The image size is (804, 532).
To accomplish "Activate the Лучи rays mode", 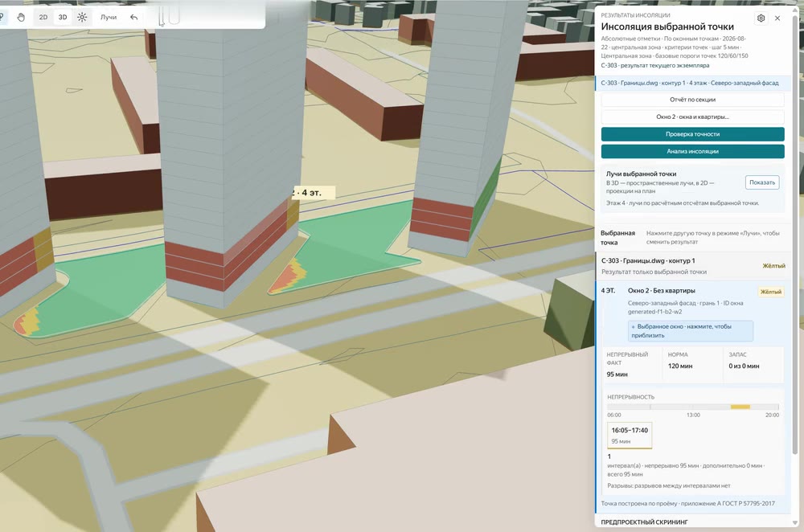I will click(109, 18).
